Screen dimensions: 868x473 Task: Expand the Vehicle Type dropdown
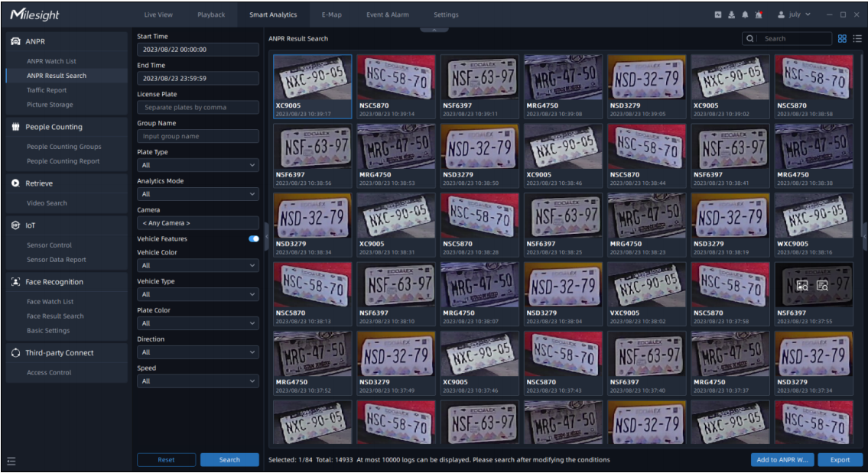(x=197, y=294)
